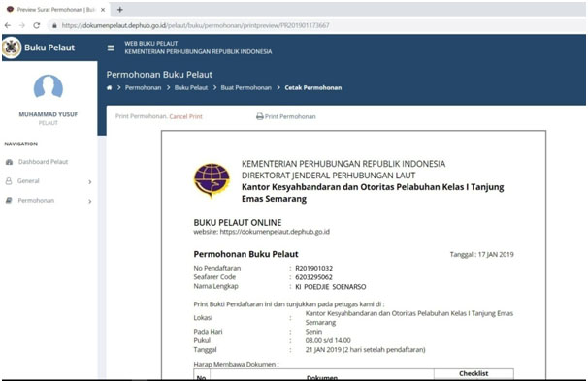The width and height of the screenshot is (588, 383).
Task: Click the Checklist column header
Action: click(474, 373)
